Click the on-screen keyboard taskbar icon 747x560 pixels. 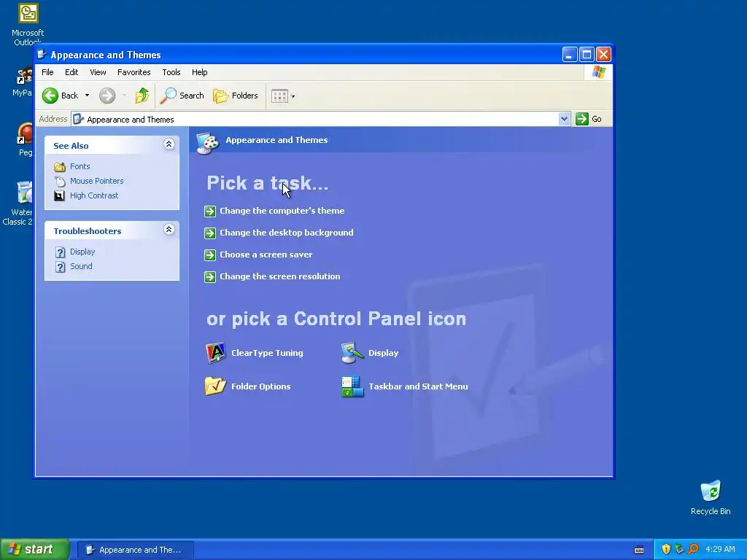pos(639,550)
